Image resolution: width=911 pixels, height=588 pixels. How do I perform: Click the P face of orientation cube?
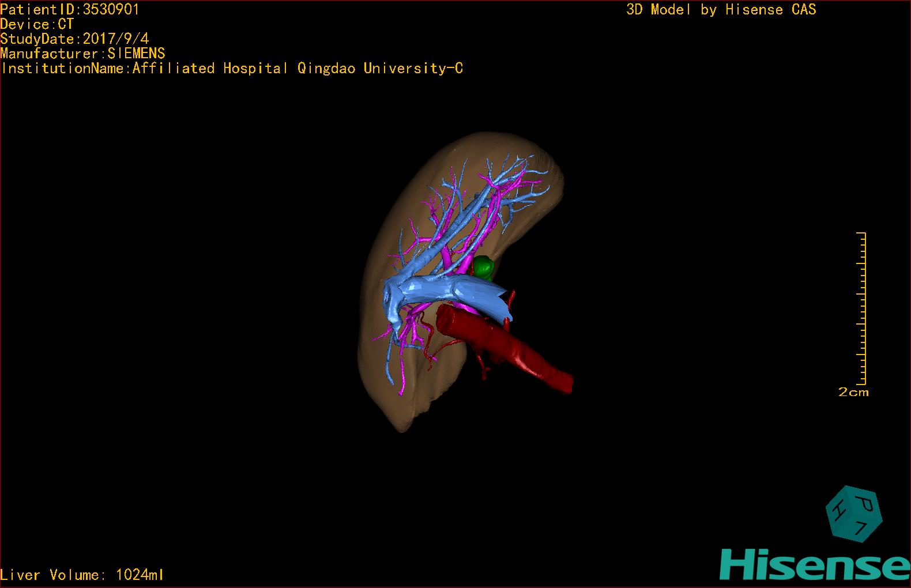pos(864,503)
